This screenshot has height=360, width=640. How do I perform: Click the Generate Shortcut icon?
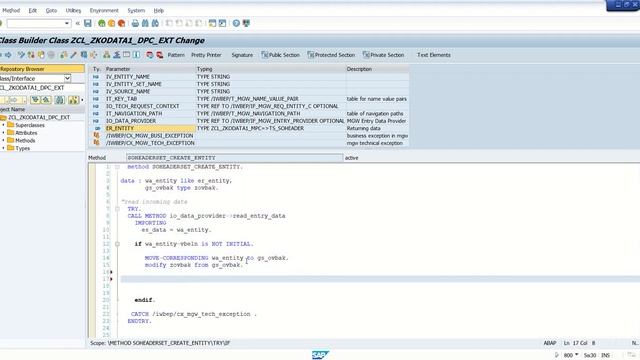click(222, 23)
